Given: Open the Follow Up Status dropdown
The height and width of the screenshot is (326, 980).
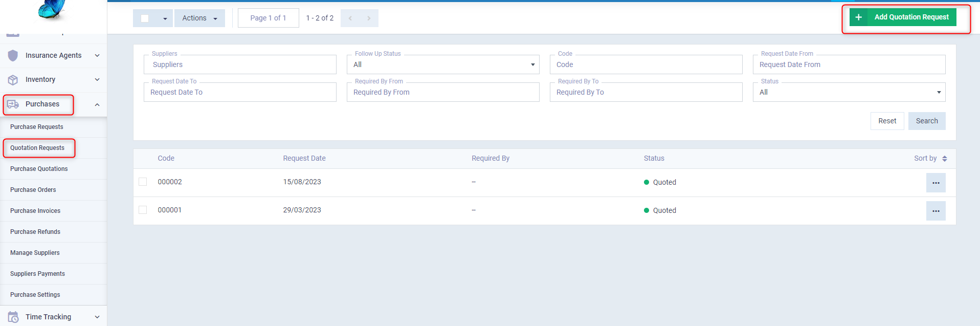Looking at the screenshot, I should [x=442, y=64].
